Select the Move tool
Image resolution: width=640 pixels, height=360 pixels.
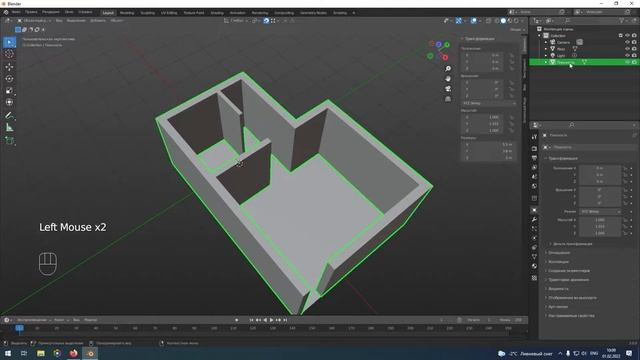(9, 67)
